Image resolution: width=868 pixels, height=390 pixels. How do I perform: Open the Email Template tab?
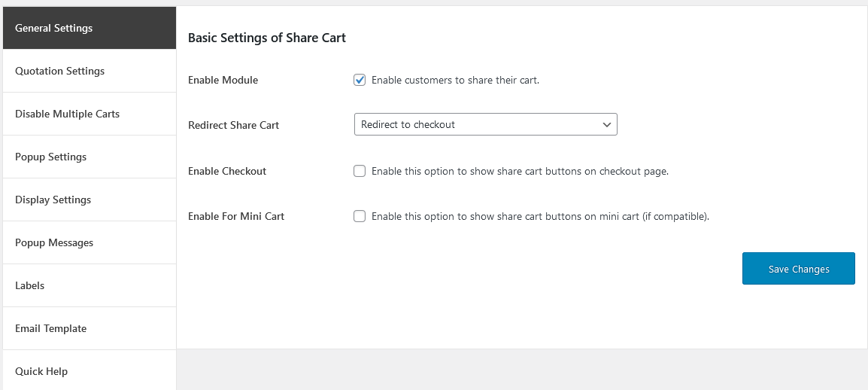pyautogui.click(x=90, y=328)
